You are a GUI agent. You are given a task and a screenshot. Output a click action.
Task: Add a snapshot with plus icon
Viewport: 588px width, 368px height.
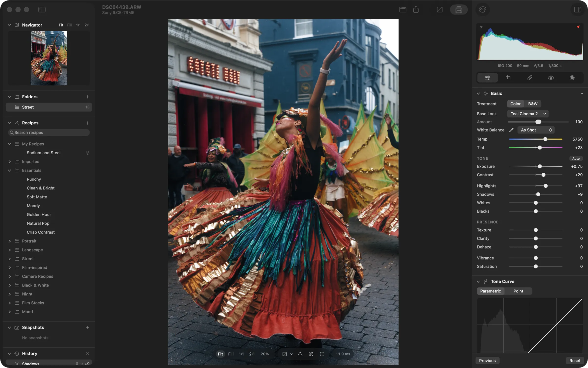[x=87, y=328]
